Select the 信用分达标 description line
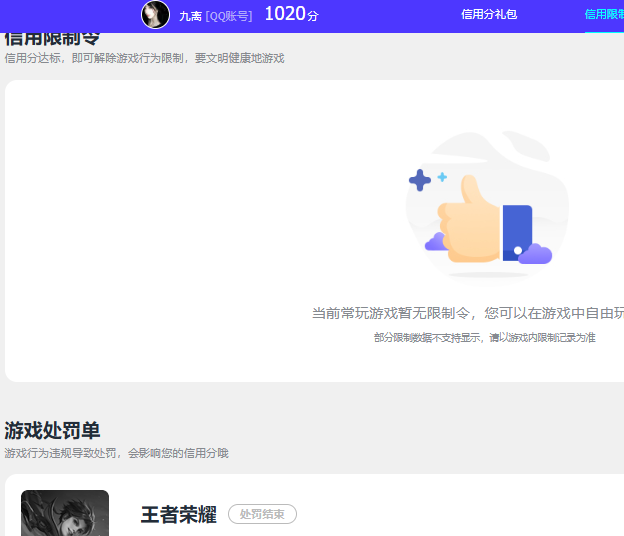The image size is (624, 536). click(144, 58)
